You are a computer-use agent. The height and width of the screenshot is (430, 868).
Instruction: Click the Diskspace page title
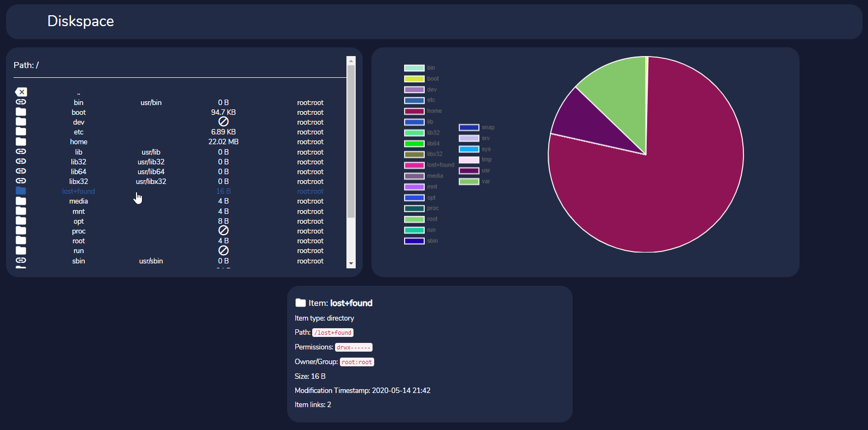click(x=80, y=21)
